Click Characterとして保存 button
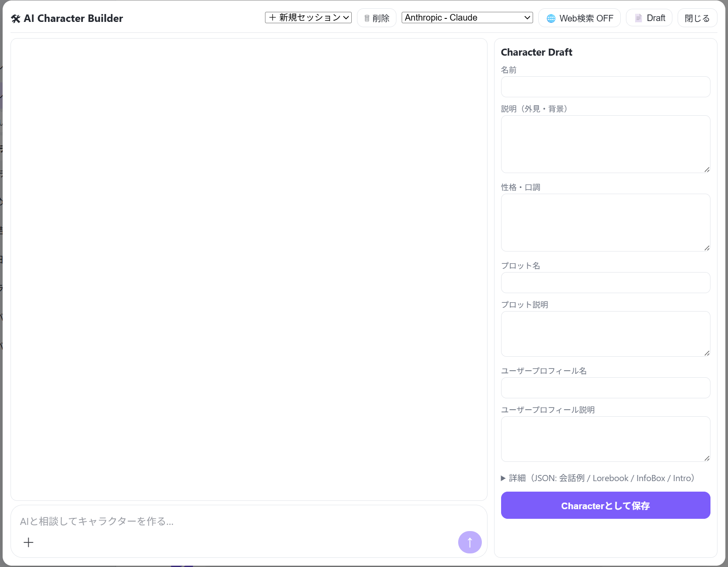Screen dimensions: 728x567 605,505
